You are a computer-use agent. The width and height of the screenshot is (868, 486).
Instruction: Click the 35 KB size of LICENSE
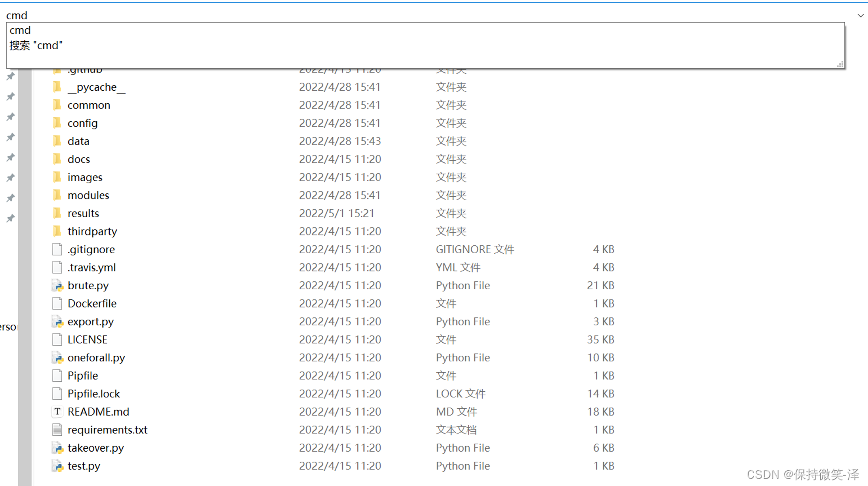[x=601, y=339]
